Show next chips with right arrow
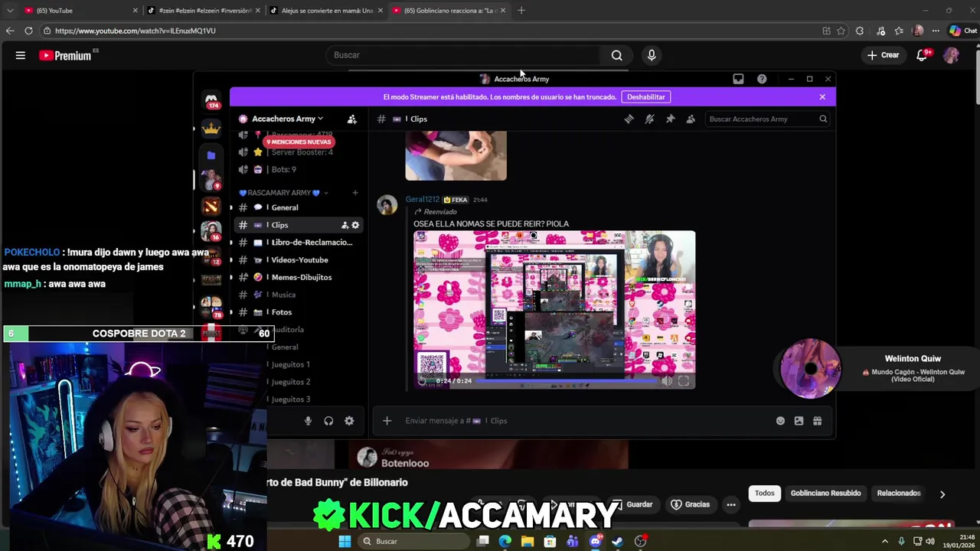Image resolution: width=980 pixels, height=551 pixels. [x=942, y=494]
